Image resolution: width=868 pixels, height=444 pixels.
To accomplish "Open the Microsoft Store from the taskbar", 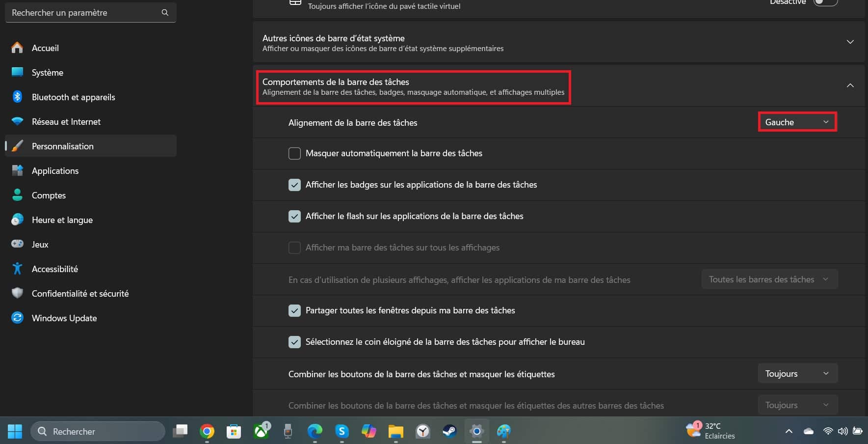I will [x=234, y=431].
